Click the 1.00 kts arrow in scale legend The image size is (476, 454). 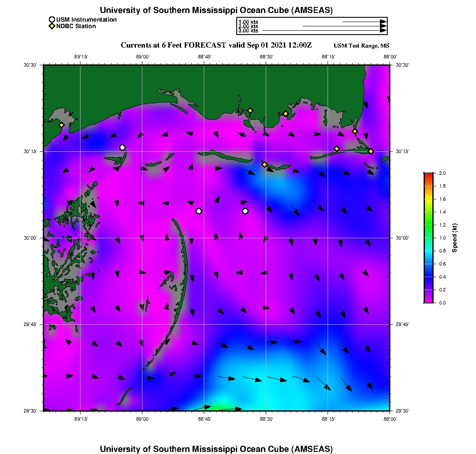(x=364, y=21)
